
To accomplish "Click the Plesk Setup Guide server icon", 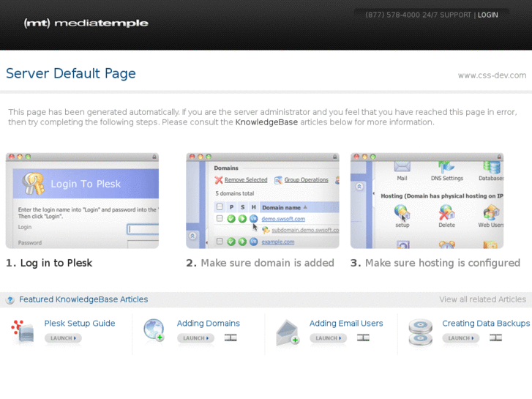I will tap(23, 332).
